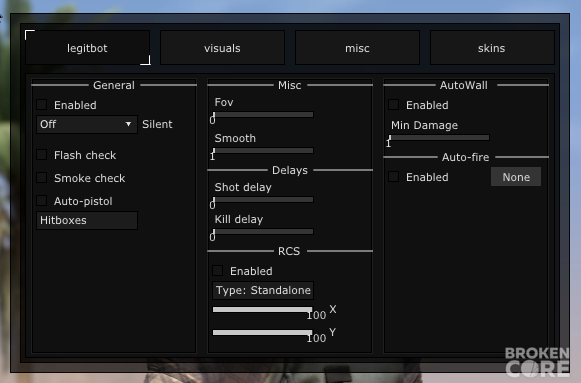Click the Silent label

pyautogui.click(x=157, y=124)
